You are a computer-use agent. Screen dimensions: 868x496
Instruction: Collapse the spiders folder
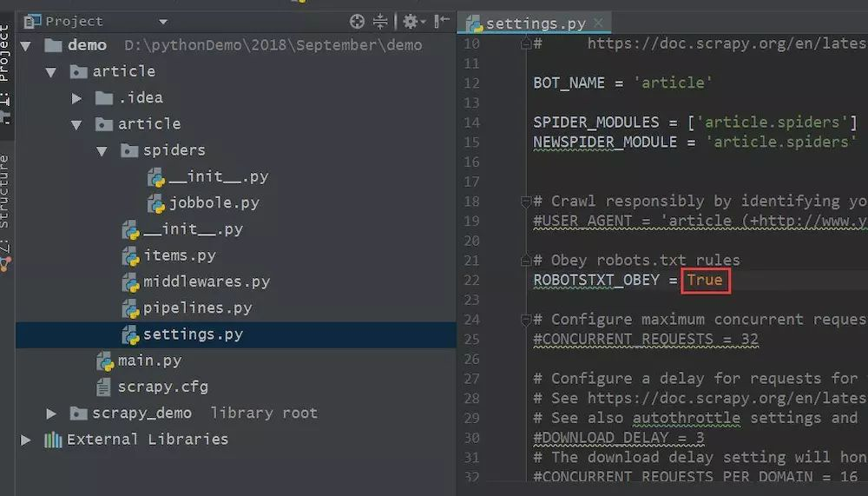[x=102, y=151]
